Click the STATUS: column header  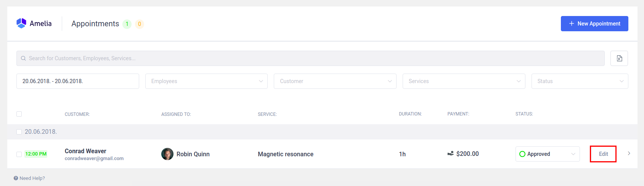pyautogui.click(x=524, y=114)
